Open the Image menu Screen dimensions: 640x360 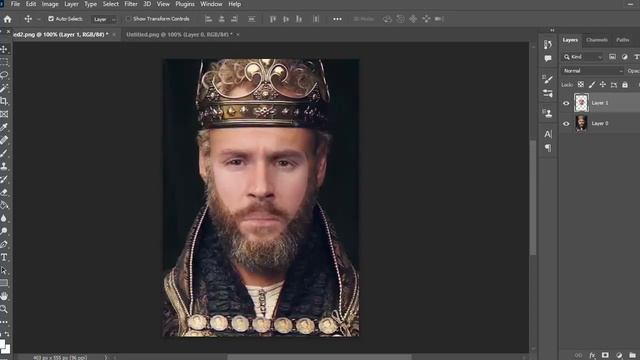pyautogui.click(x=50, y=4)
